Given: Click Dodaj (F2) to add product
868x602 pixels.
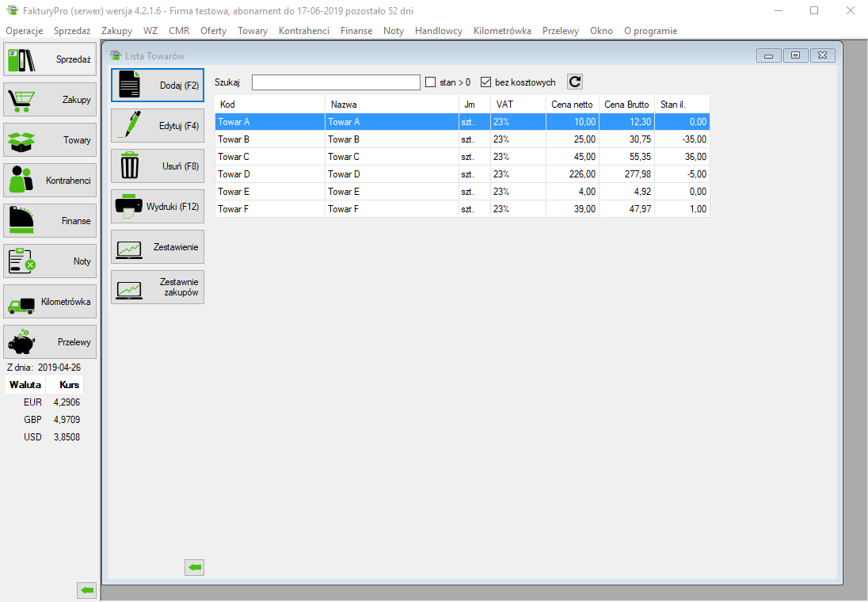Looking at the screenshot, I should pos(158,86).
